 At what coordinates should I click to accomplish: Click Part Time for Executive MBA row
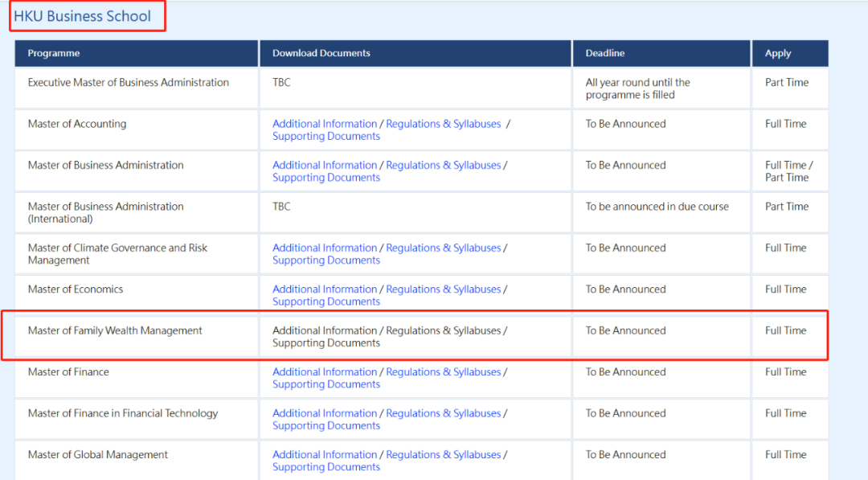point(787,83)
